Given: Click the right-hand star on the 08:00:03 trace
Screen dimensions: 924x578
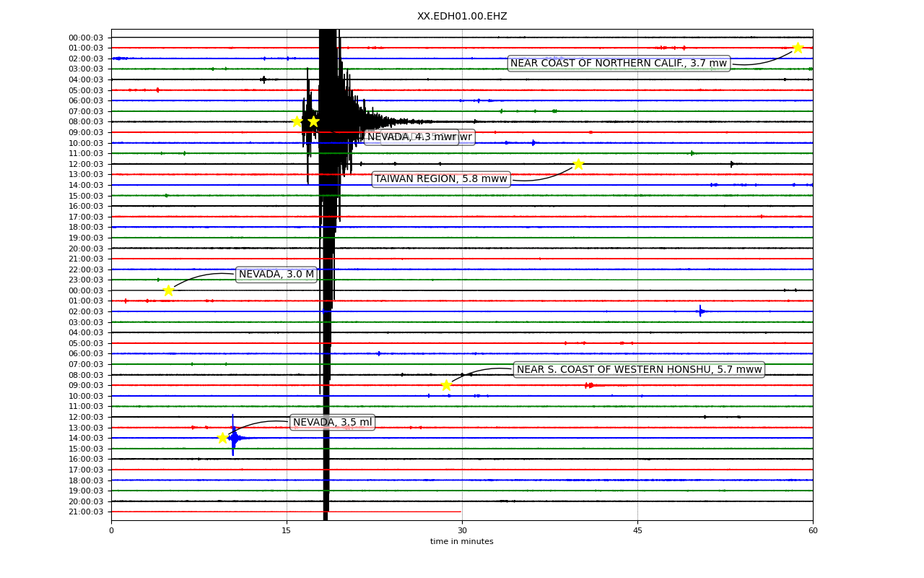Looking at the screenshot, I should coord(313,121).
